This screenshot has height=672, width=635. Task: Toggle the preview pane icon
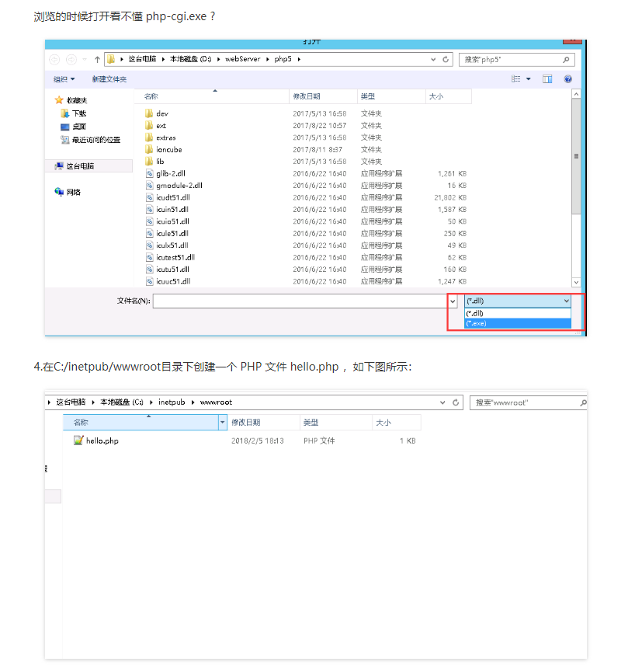[547, 79]
